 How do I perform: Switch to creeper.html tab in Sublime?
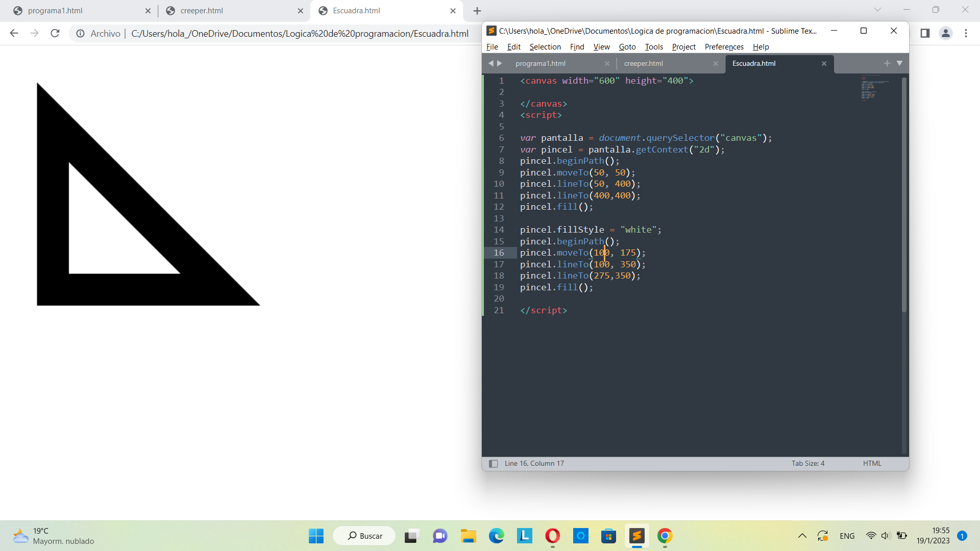pyautogui.click(x=644, y=63)
